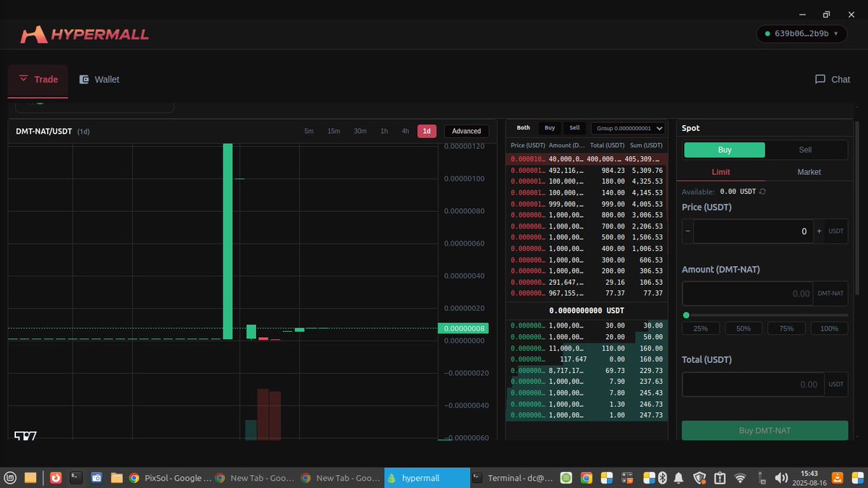Open the calculator tray icon

[627, 478]
